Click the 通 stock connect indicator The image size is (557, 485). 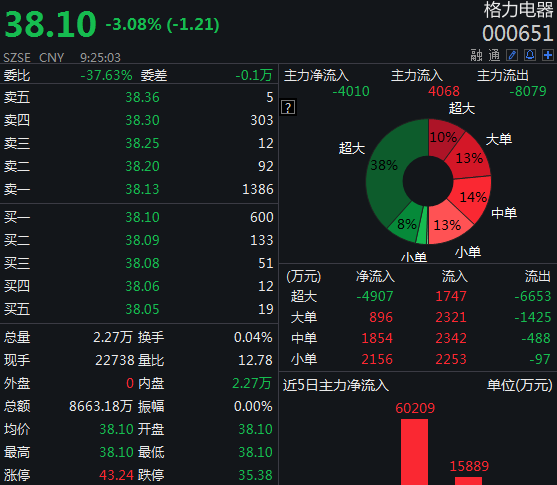tap(494, 55)
